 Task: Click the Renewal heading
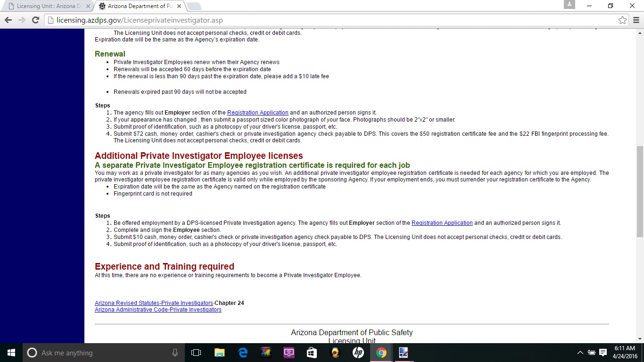(110, 54)
